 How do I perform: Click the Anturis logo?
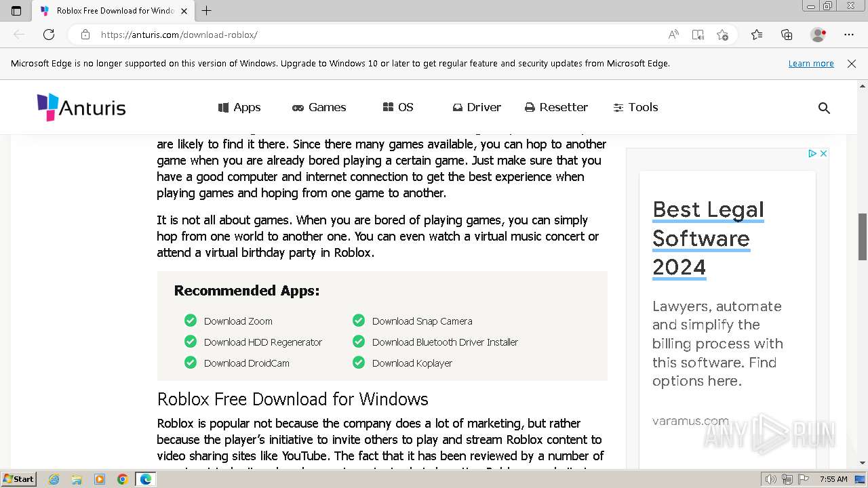[x=81, y=107]
